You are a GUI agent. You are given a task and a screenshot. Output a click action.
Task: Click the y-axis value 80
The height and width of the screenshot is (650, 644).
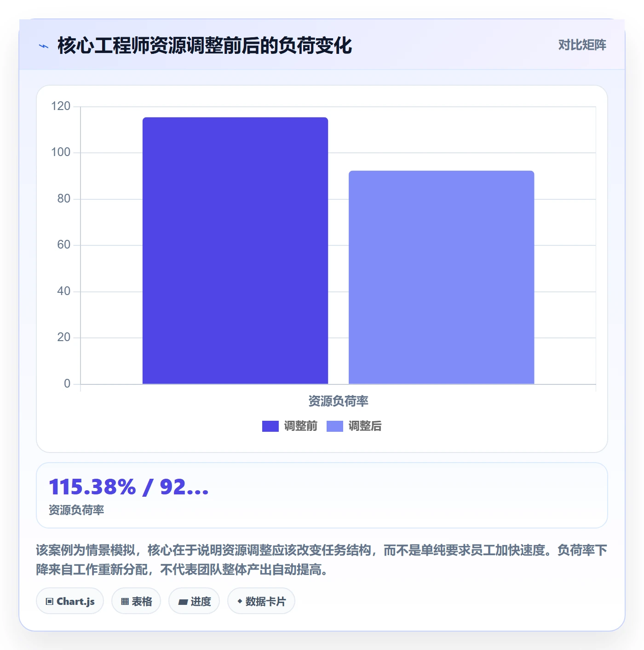[x=63, y=199]
